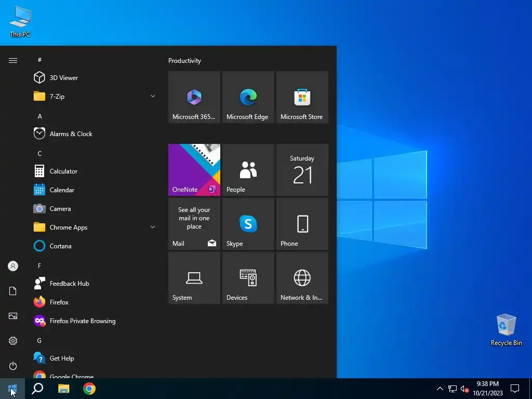Open the Phone tile
532x399 pixels.
302,224
